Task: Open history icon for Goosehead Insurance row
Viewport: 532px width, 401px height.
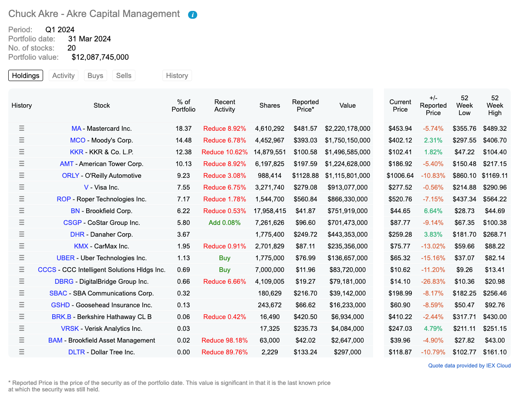Action: 22,305
